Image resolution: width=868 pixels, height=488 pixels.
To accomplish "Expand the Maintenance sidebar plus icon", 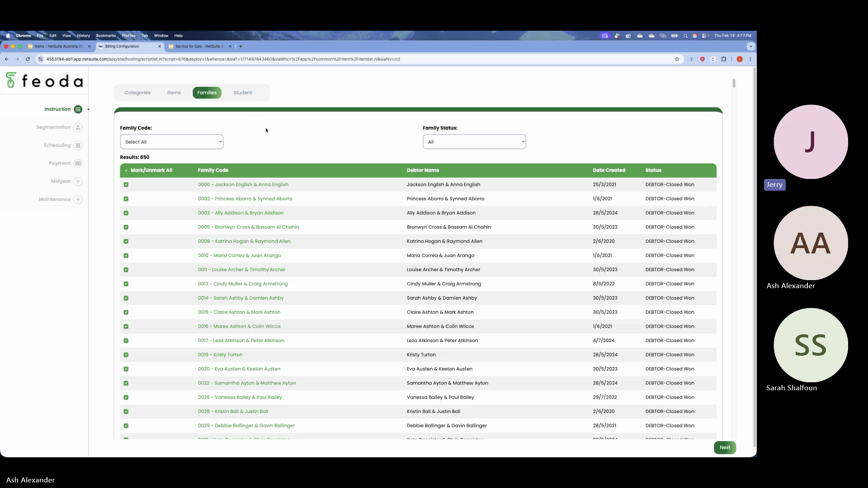I will 78,199.
